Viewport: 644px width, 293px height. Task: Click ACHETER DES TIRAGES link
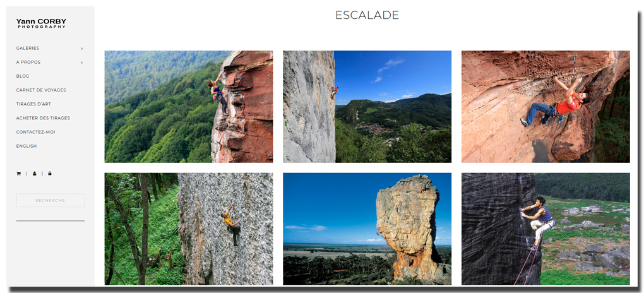tap(43, 118)
